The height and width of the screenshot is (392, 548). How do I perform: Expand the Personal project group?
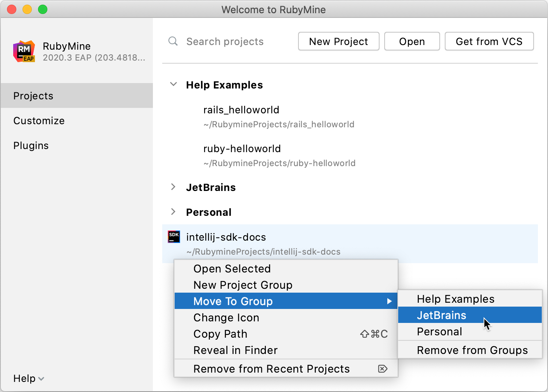(173, 212)
